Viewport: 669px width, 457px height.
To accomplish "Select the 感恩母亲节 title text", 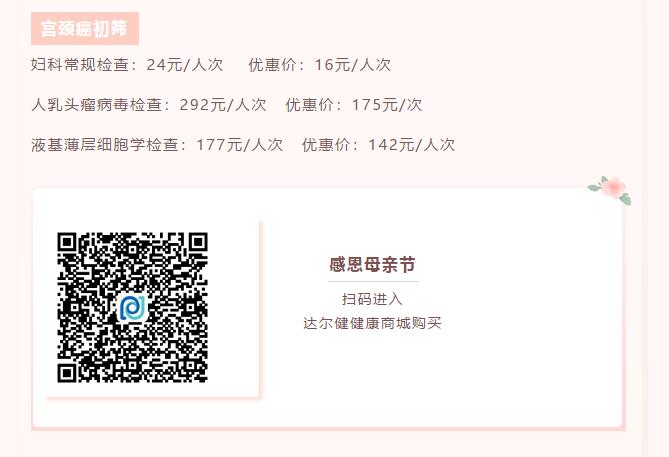I will [x=372, y=265].
